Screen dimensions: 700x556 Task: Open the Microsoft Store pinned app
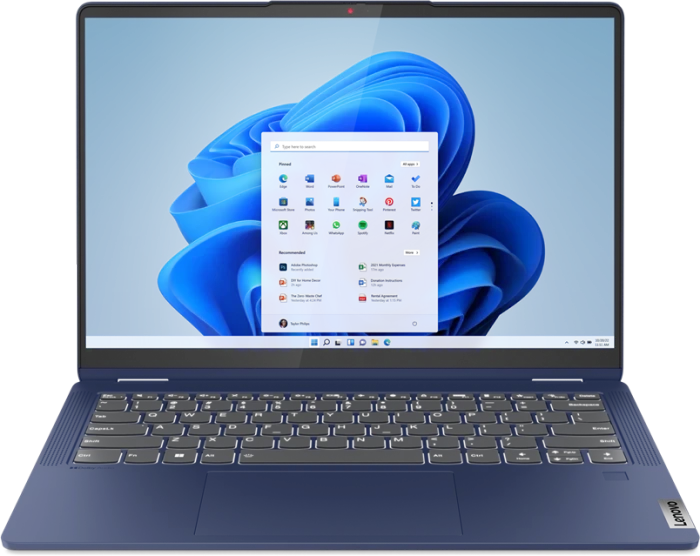tap(283, 202)
